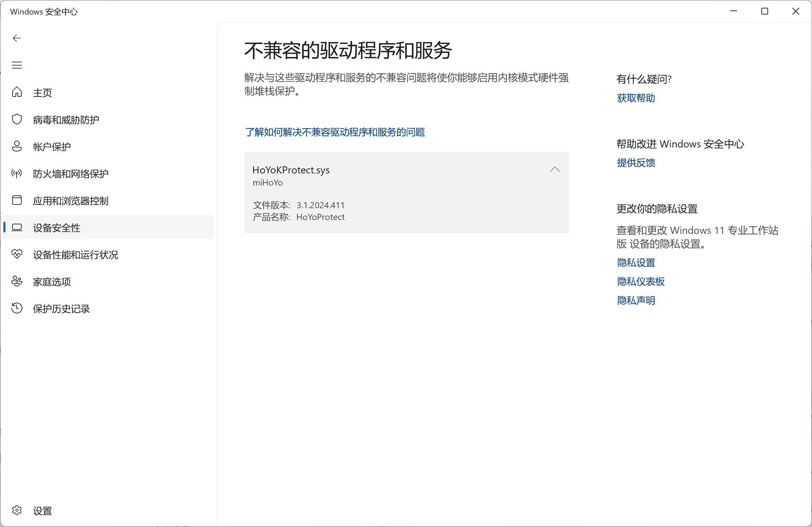
Task: Click the heart icon for 设备性能和运行状况
Action: [x=17, y=254]
